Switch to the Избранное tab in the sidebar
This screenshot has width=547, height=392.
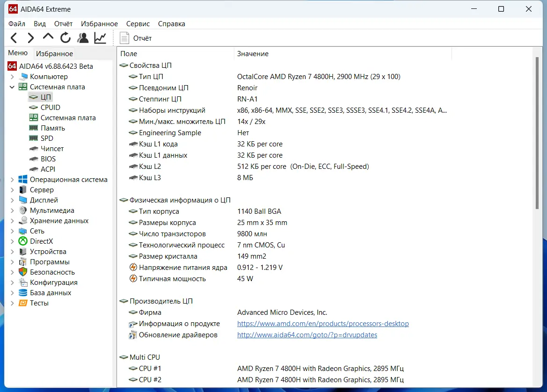tap(54, 53)
